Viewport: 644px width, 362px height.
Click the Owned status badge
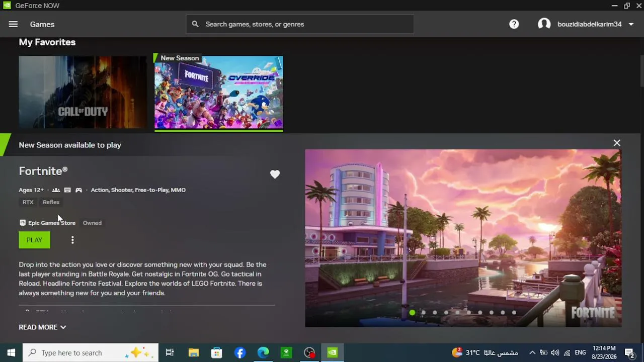click(x=92, y=223)
